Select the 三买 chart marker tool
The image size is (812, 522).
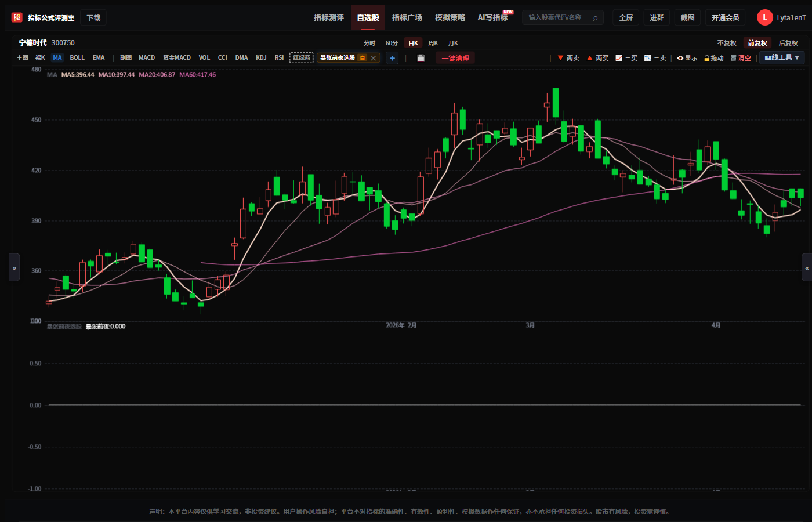click(x=626, y=58)
